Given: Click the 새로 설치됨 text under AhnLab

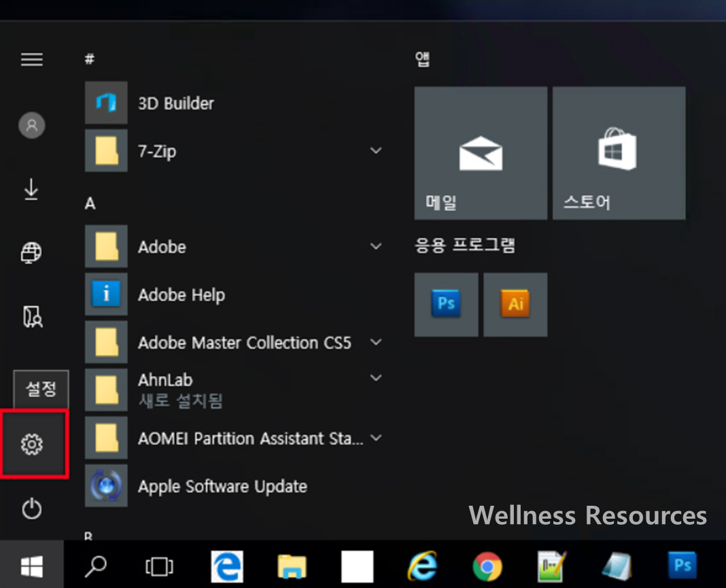Looking at the screenshot, I should pyautogui.click(x=181, y=401).
